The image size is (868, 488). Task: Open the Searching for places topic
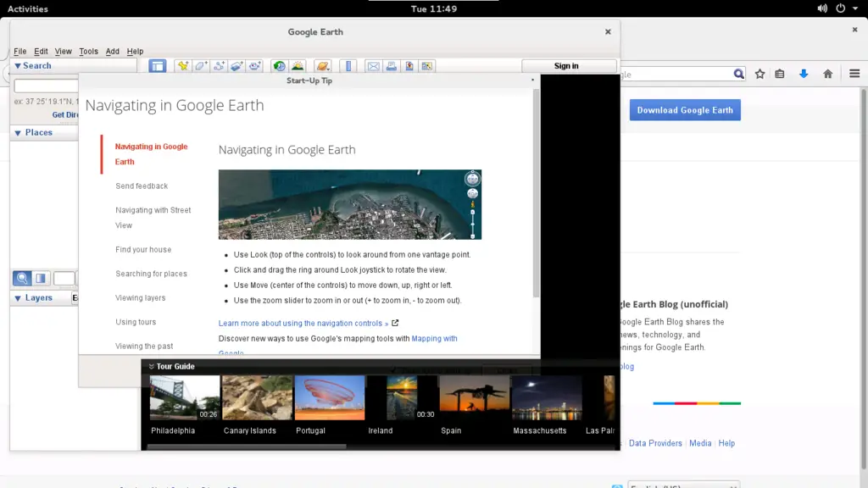tap(151, 274)
